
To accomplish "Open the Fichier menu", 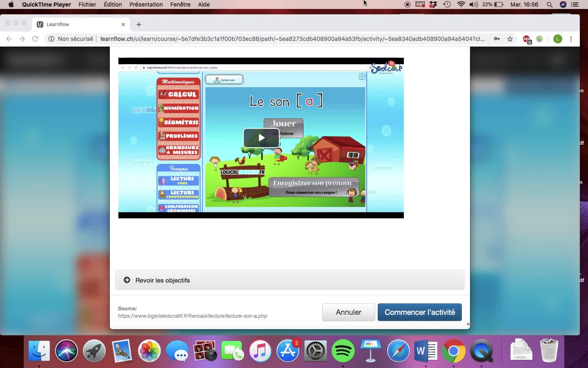I will pyautogui.click(x=87, y=4).
